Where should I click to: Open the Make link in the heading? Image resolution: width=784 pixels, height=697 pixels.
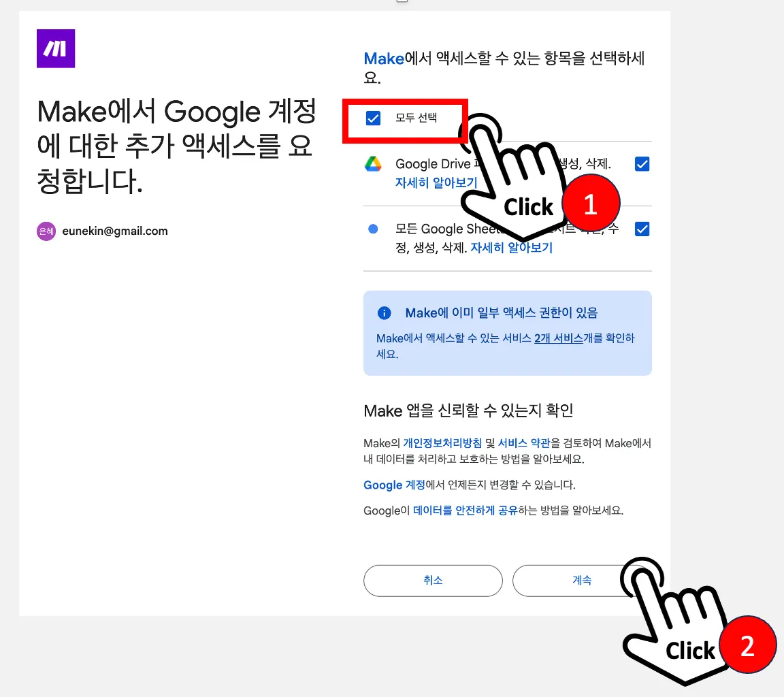pyautogui.click(x=384, y=59)
